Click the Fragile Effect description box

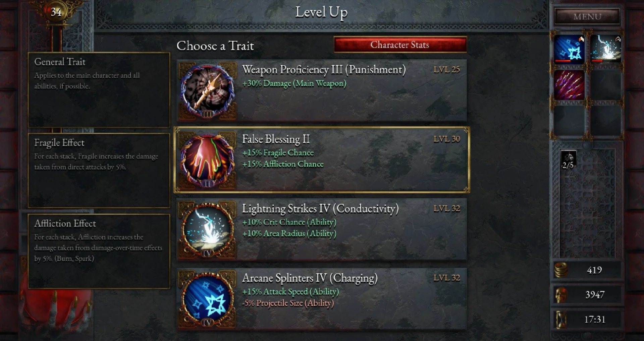pos(99,170)
